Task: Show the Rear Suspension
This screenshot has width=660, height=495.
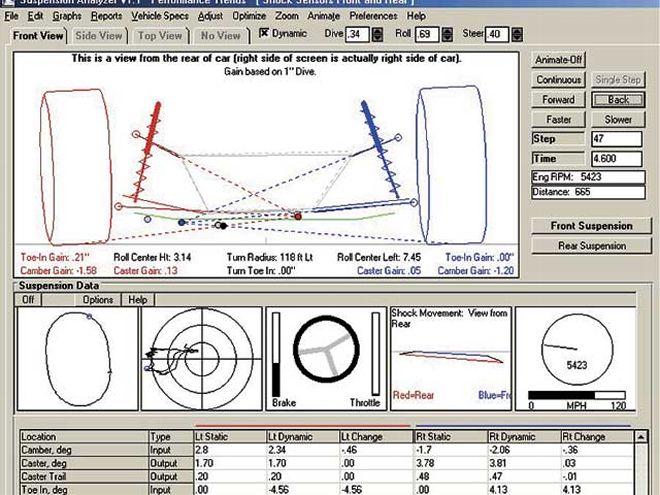Action: [591, 246]
